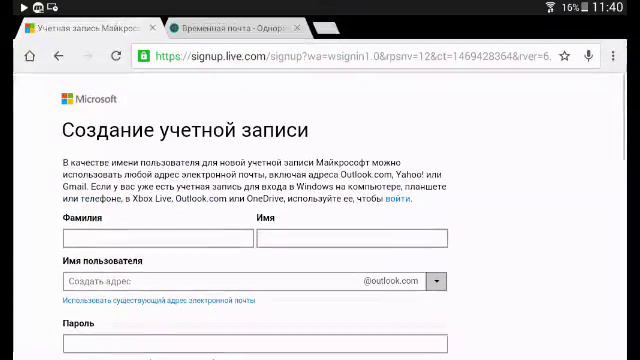Open the messenger notification icon in status bar

coord(38,7)
